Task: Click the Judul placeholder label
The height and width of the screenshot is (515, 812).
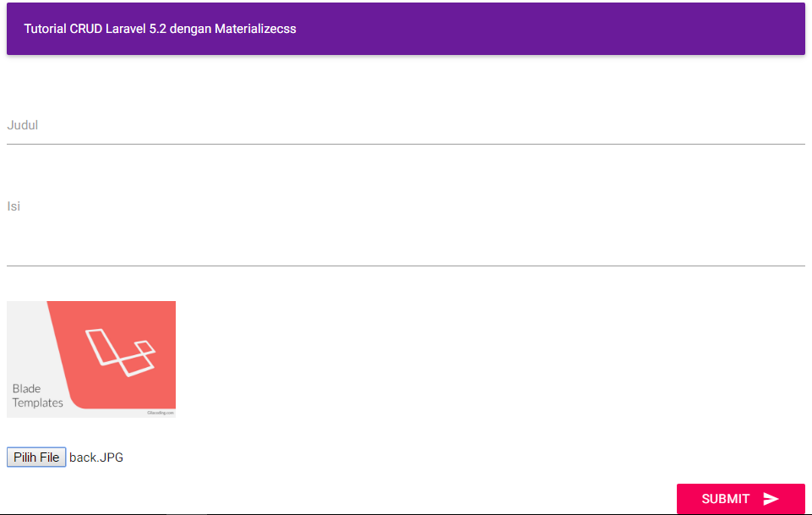Action: click(22, 124)
